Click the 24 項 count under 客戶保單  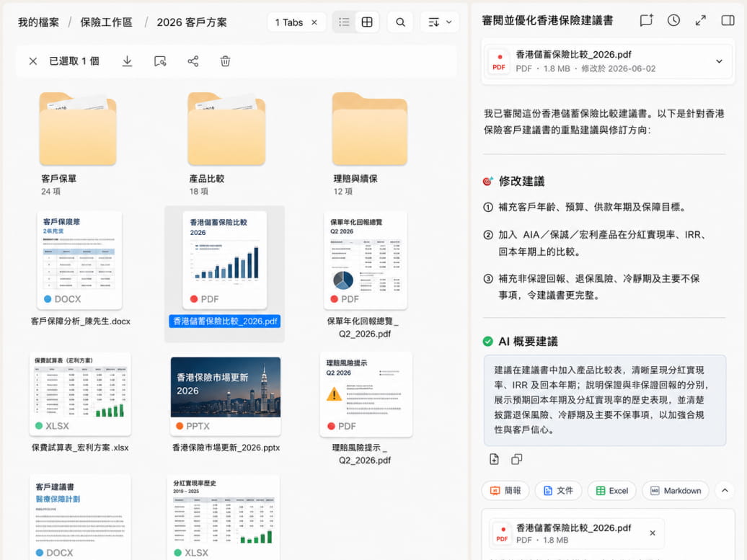[50, 192]
